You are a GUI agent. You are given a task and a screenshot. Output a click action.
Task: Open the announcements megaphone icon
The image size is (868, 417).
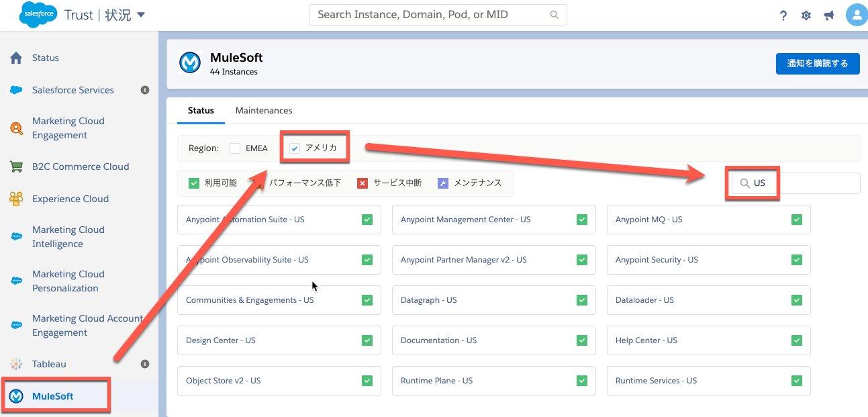point(829,15)
